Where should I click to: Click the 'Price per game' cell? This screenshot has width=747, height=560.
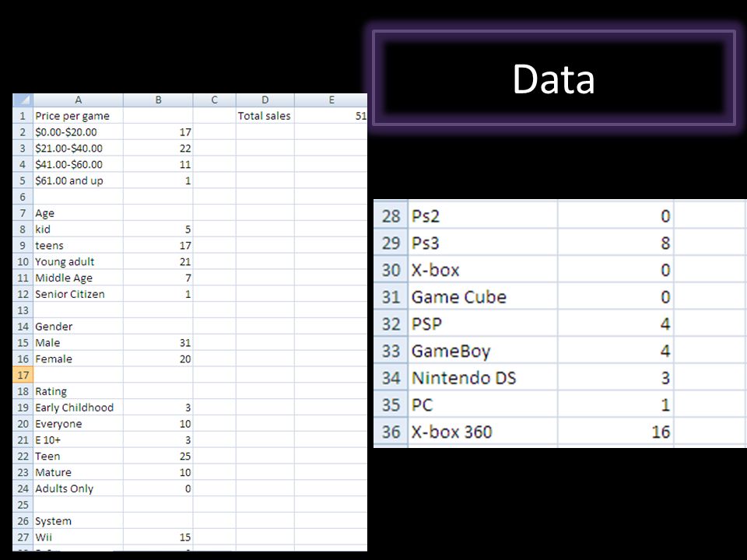pyautogui.click(x=78, y=116)
